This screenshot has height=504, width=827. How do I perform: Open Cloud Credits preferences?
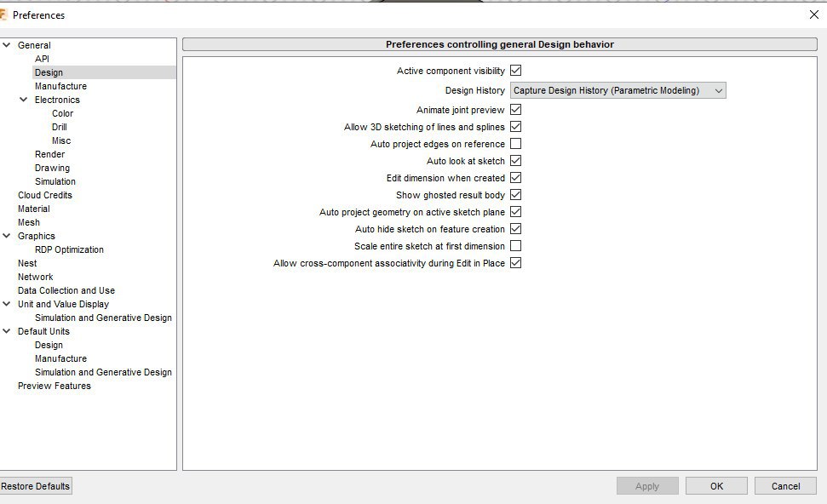(x=45, y=195)
